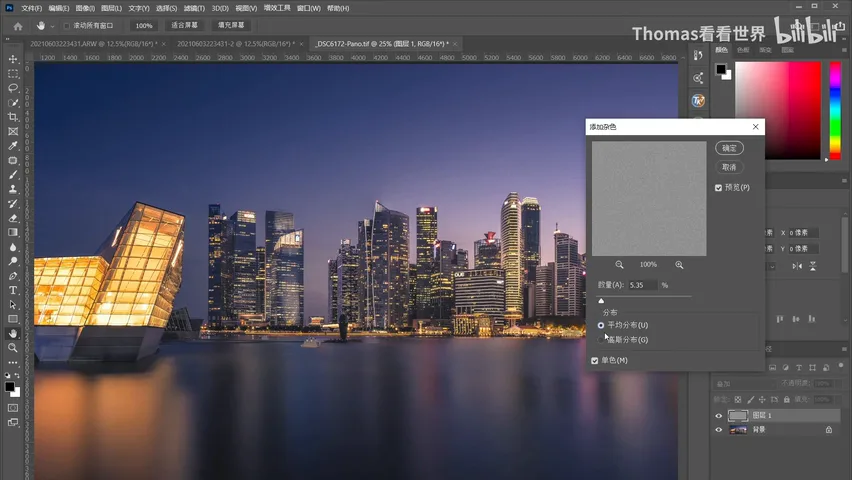Select the Zoom tool in toolbox
852x480 pixels.
13,348
